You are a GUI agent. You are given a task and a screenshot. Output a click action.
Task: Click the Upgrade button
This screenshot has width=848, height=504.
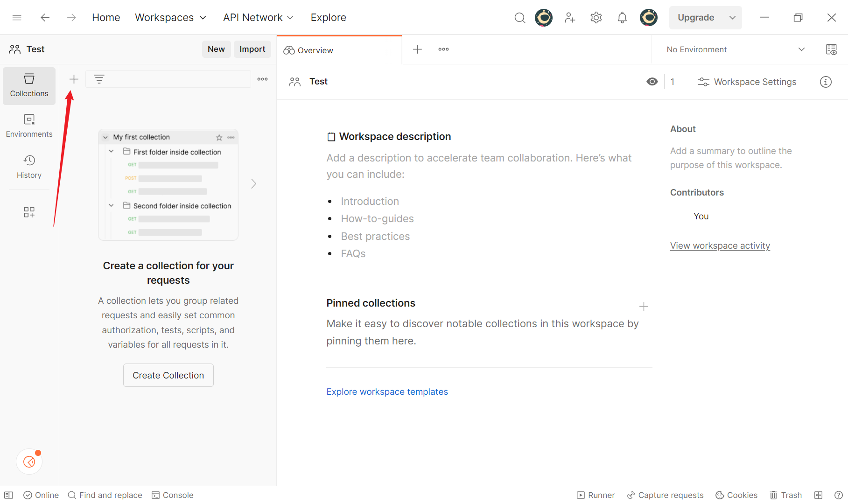click(x=696, y=18)
